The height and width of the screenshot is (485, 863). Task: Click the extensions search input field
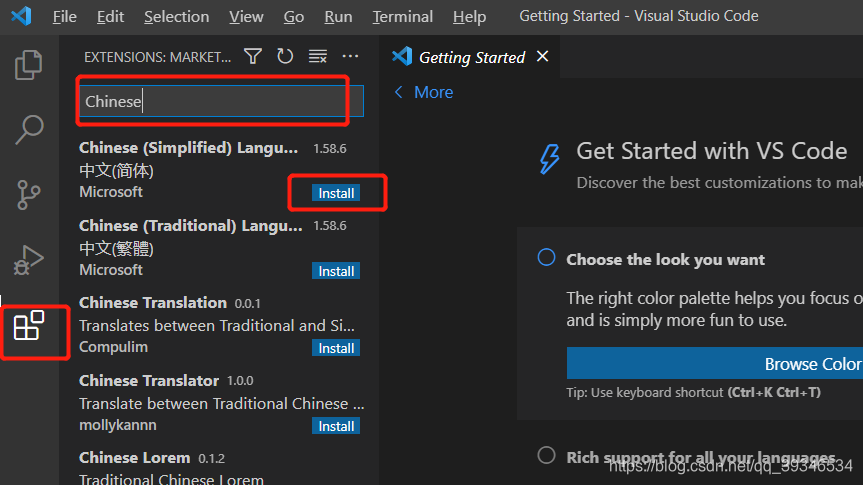click(220, 101)
